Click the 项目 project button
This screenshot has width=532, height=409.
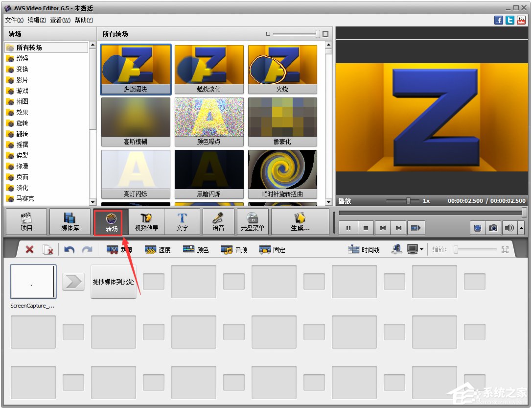point(26,222)
